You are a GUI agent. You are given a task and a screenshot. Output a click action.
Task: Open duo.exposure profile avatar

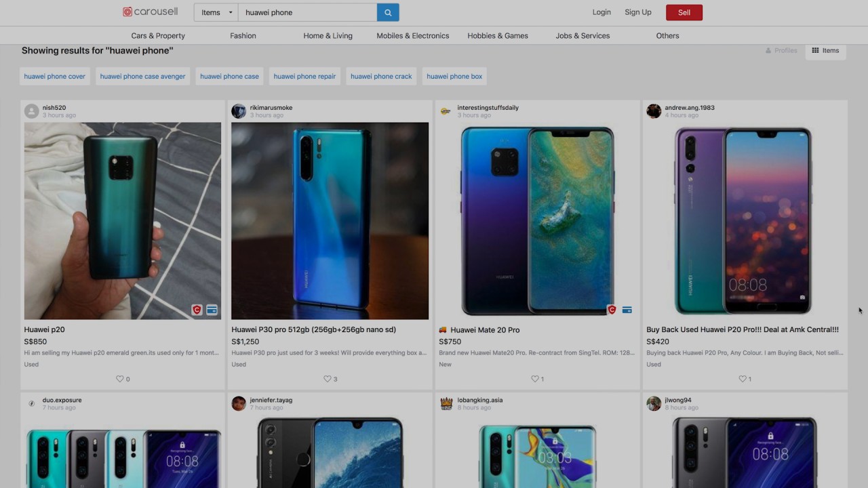[x=31, y=403]
